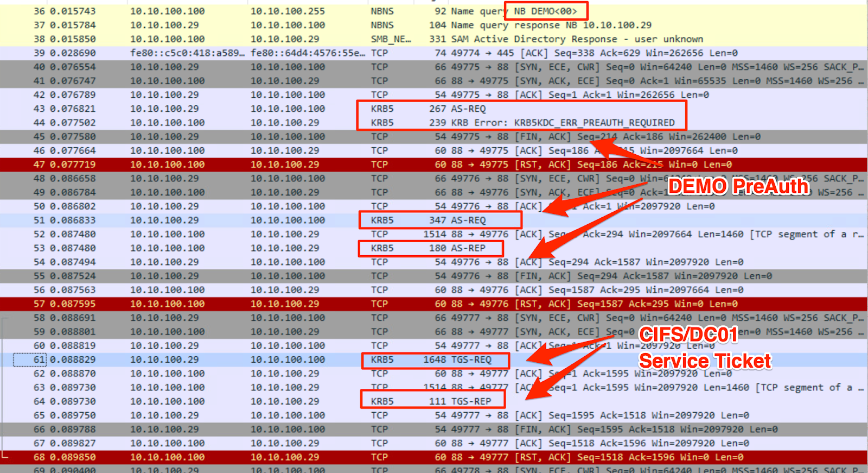Select packet 37 NBNS name query response
Image resolution: width=868 pixels, height=473 pixels.
coord(325,26)
